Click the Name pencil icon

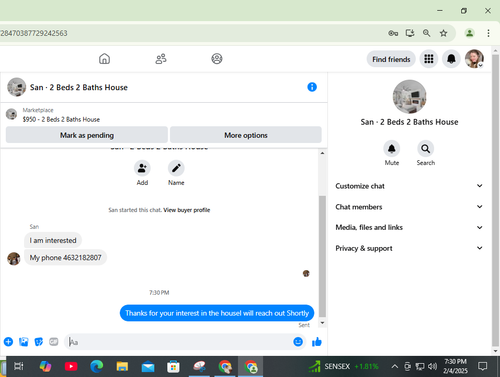[176, 168]
